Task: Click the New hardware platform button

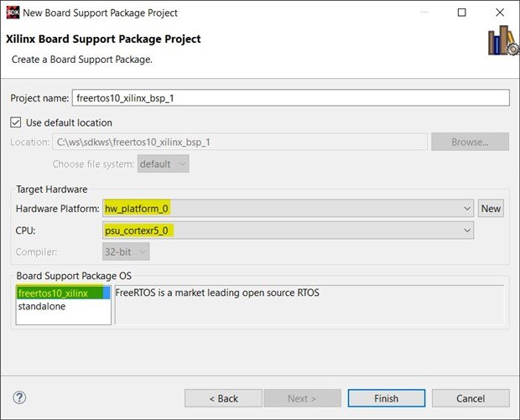Action: click(491, 208)
